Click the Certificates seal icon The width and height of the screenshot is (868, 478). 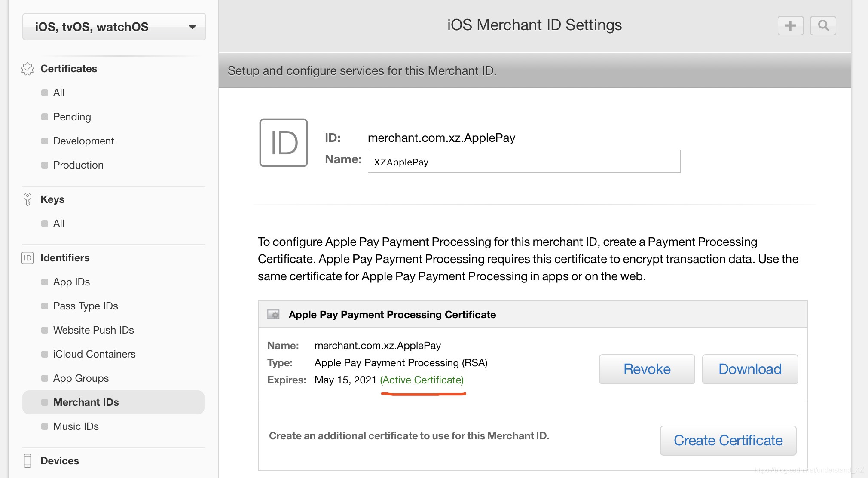[28, 69]
